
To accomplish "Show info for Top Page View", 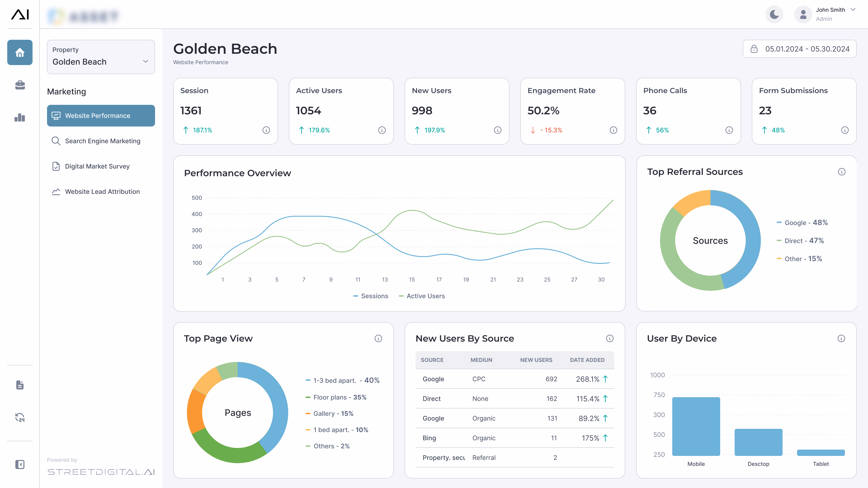I will (x=378, y=338).
